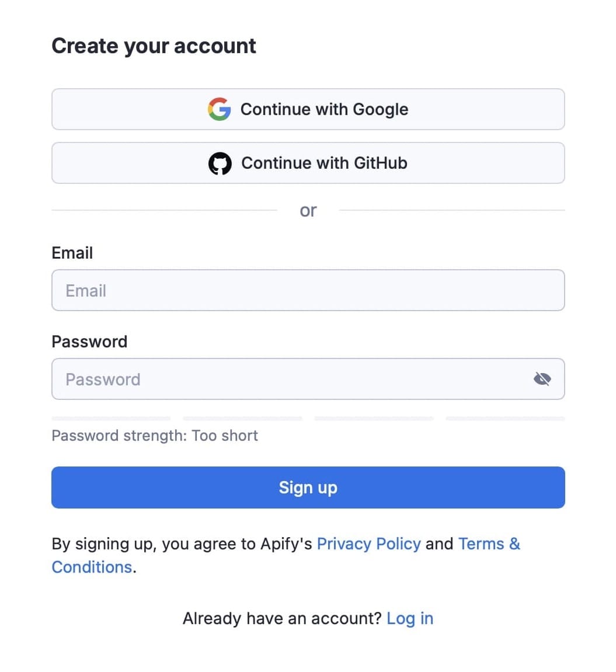Click the "or" divider text

[308, 210]
